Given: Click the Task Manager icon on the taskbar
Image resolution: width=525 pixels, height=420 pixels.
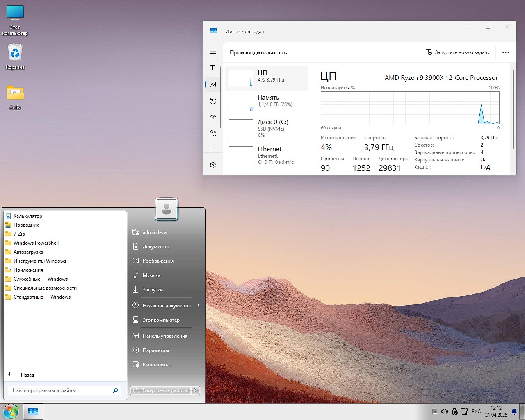Looking at the screenshot, I should pyautogui.click(x=33, y=411).
